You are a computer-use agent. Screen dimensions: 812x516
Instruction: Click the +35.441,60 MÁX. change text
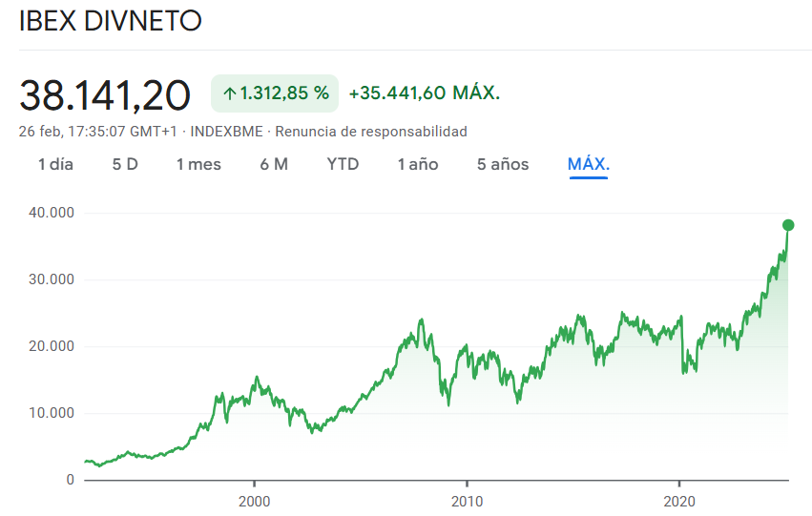425,93
